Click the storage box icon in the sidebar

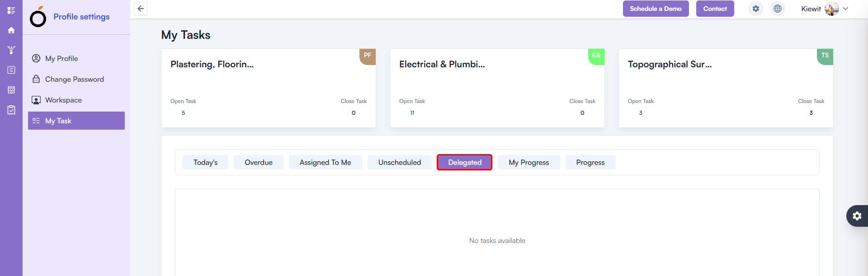tap(11, 90)
